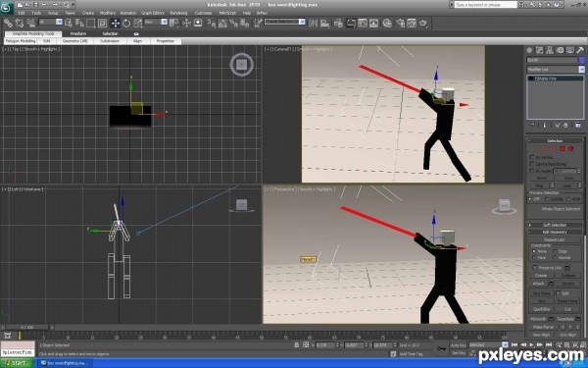Activate Select and Scale tool
This screenshot has height=368, width=588.
(x=137, y=24)
